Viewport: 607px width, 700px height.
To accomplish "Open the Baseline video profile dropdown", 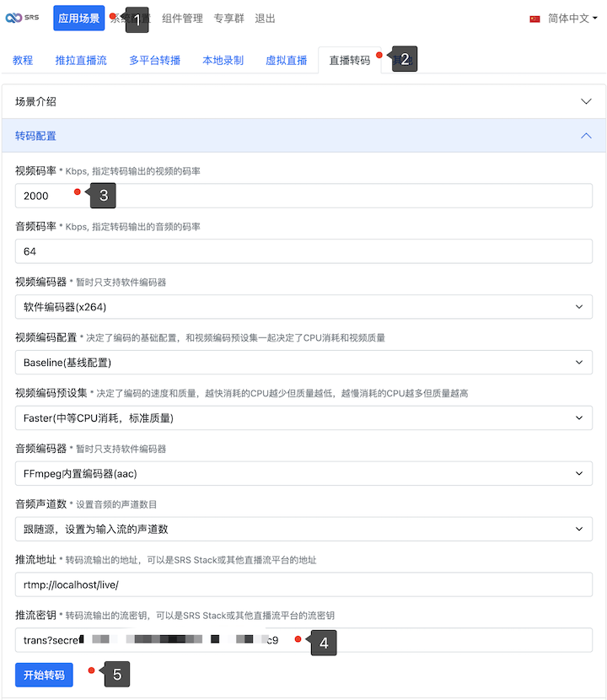I will [x=303, y=363].
